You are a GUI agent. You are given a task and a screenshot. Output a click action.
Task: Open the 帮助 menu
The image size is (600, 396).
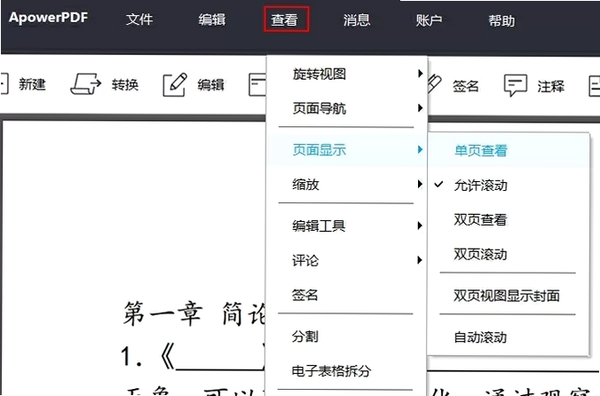tap(501, 21)
